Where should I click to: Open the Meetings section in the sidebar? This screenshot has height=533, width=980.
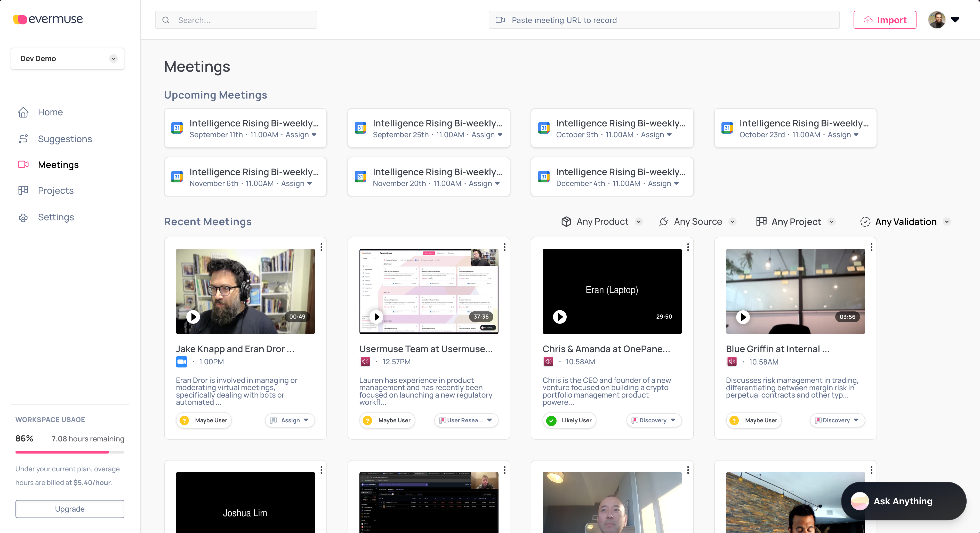58,165
